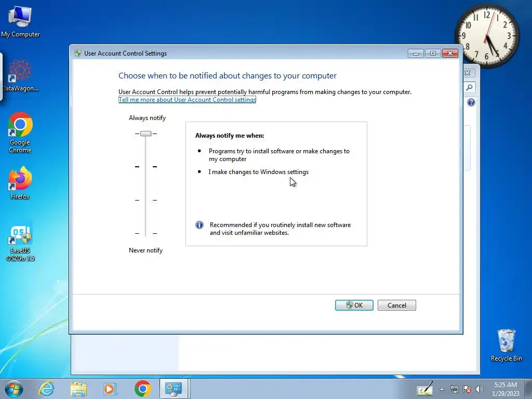Click the Windows Start orb
The height and width of the screenshot is (399, 532).
coord(14,389)
